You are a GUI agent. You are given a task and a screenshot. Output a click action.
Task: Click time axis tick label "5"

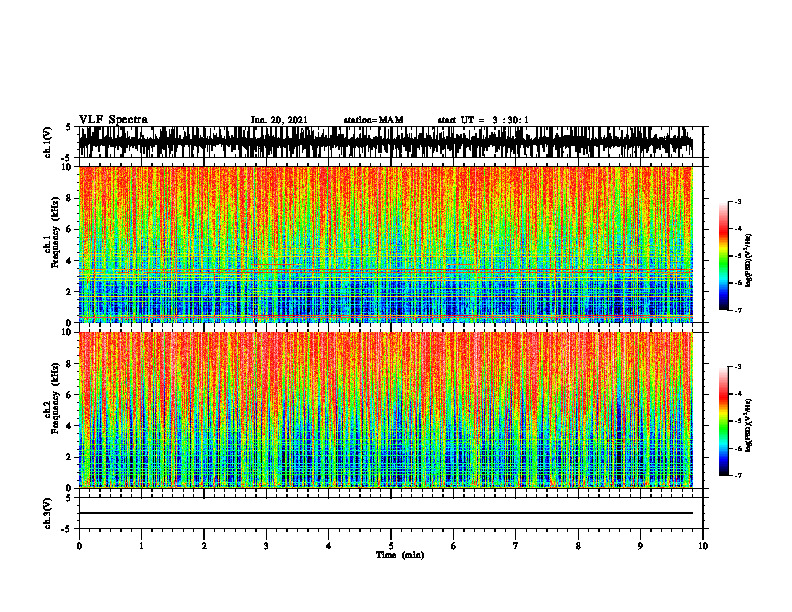(x=391, y=546)
